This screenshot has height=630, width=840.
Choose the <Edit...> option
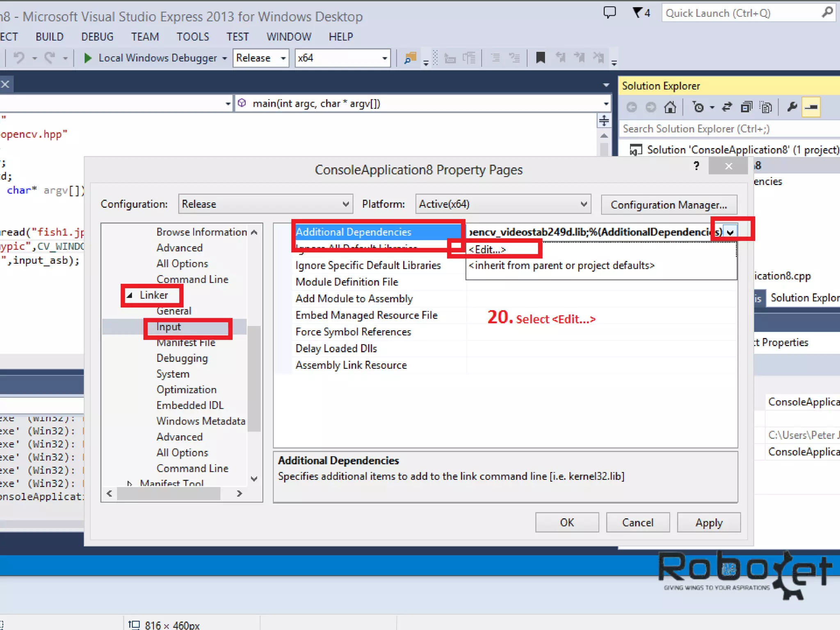click(488, 249)
